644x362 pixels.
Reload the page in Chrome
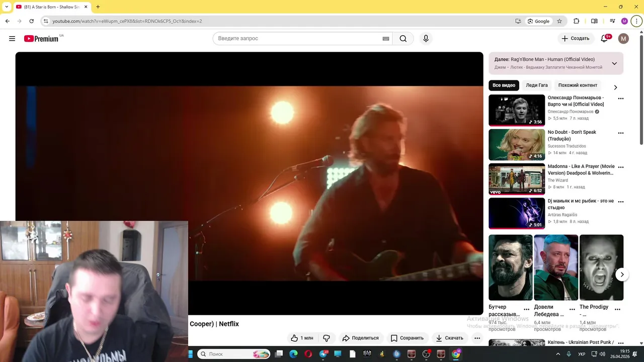tap(31, 21)
